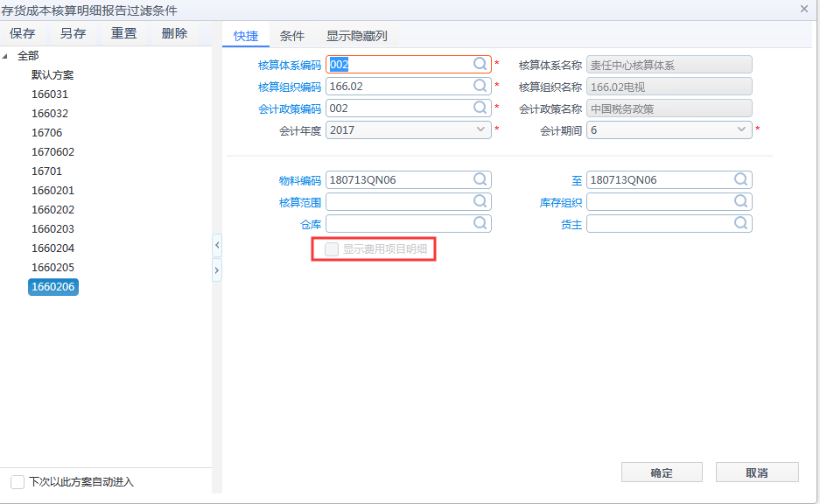Enable 下次以此方案自动进入 checkbox

point(18,482)
